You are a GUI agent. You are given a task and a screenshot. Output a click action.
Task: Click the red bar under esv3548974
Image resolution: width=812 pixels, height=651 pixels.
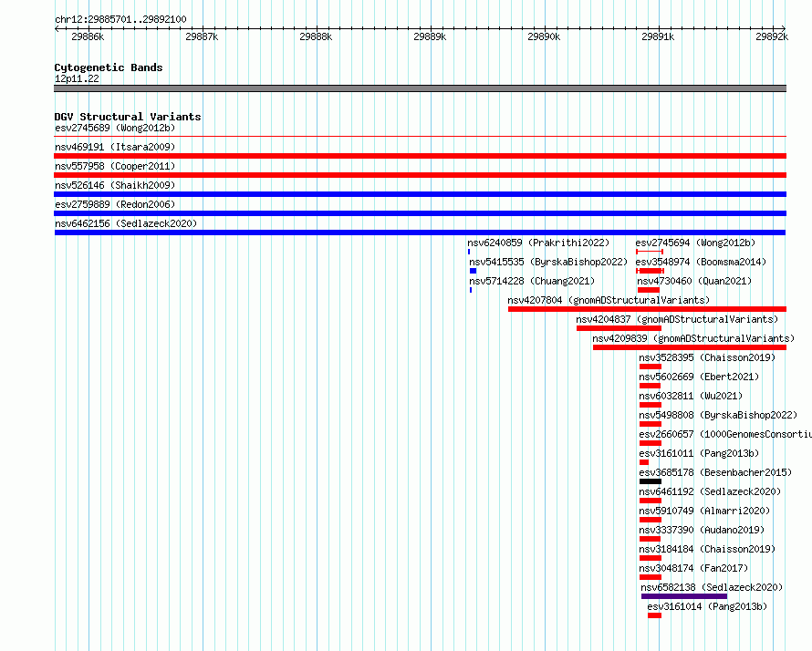(650, 271)
